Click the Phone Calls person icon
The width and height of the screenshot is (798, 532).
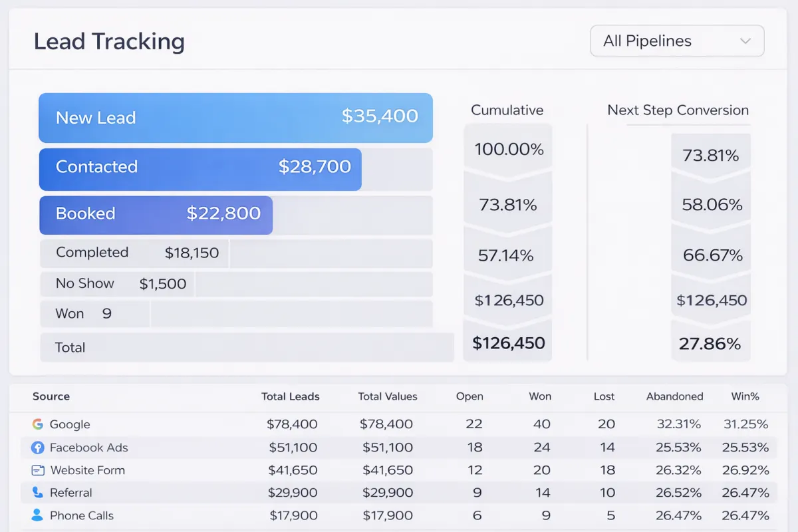tap(37, 515)
